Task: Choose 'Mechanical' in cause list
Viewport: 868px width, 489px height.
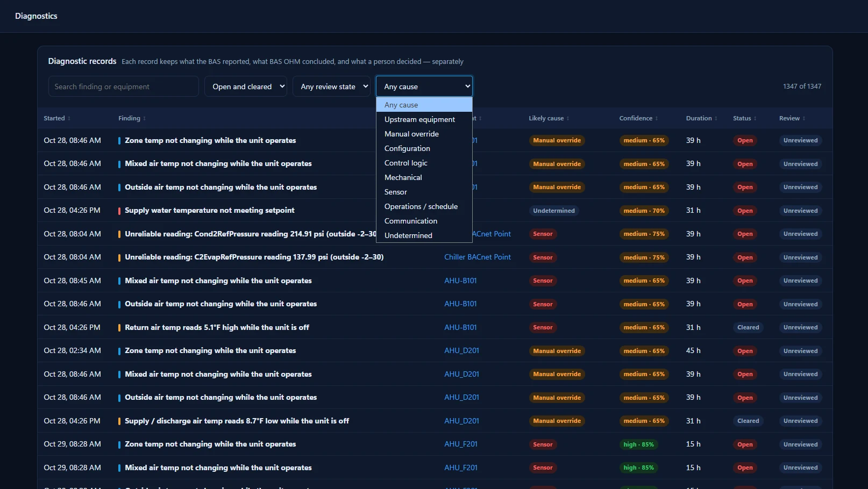Action: 424,177
